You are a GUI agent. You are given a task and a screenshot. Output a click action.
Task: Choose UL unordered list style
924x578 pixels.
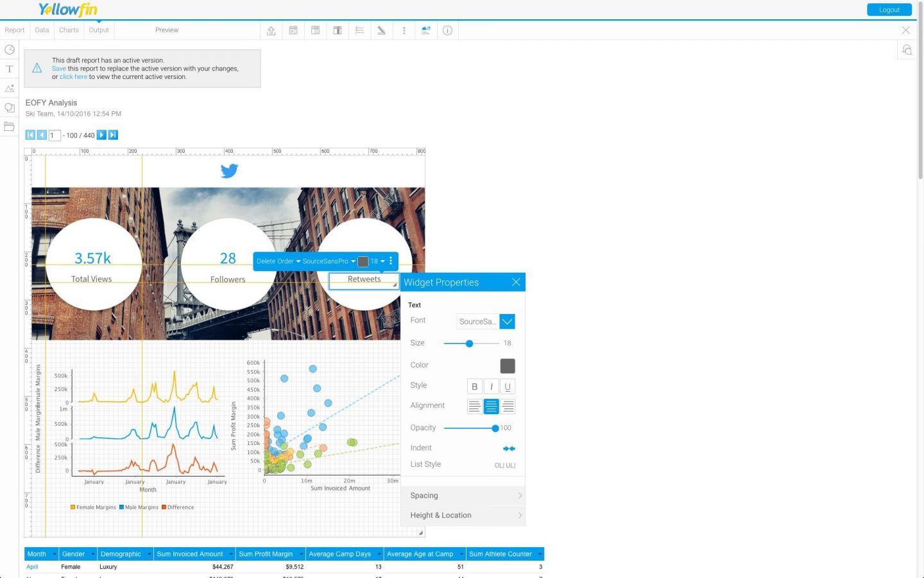point(511,465)
